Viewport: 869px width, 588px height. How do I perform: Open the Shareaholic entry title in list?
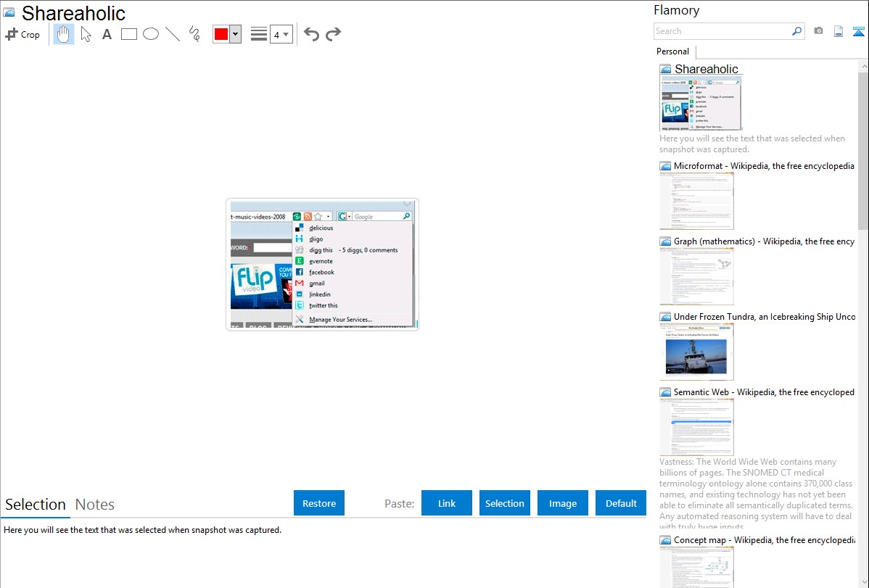707,69
